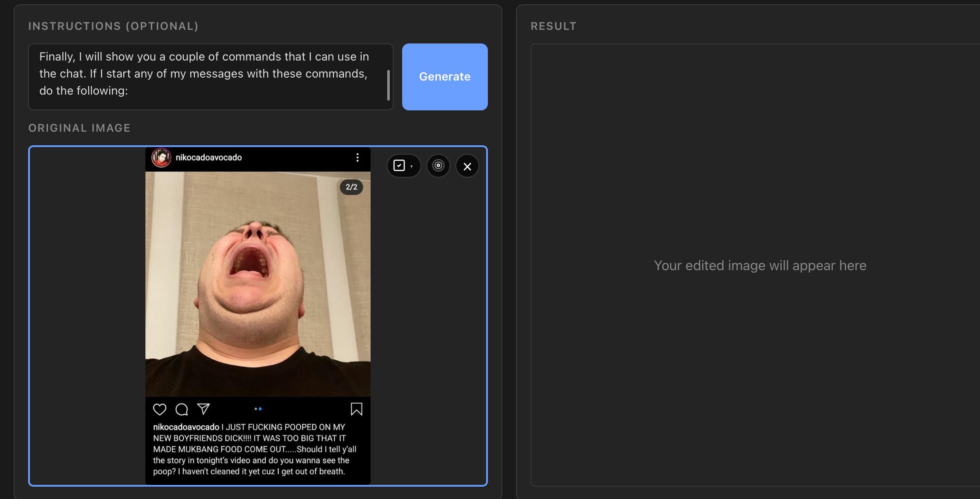Image resolution: width=980 pixels, height=499 pixels.
Task: Open the three-dot post options menu
Action: point(357,158)
